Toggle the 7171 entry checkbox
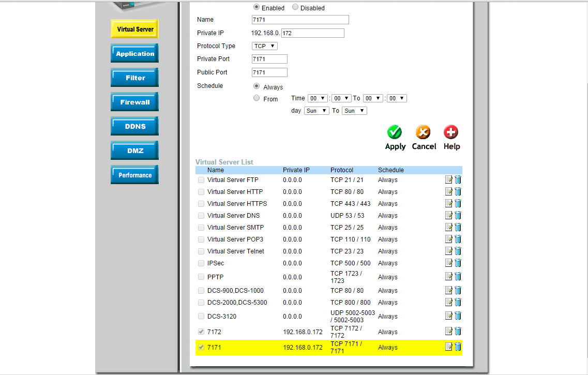The image size is (588, 375). point(201,347)
